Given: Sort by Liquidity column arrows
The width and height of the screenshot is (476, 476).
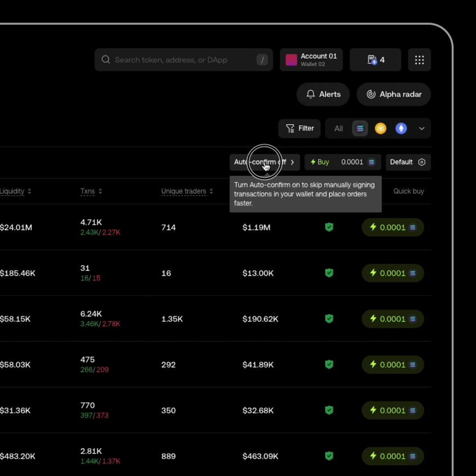Looking at the screenshot, I should (30, 191).
